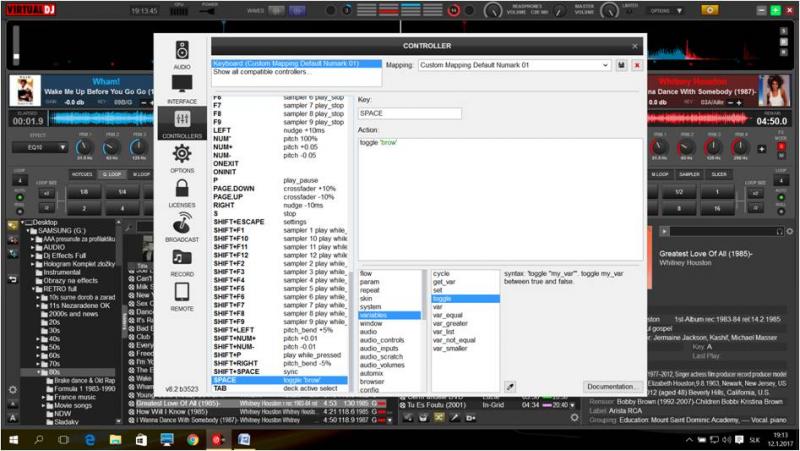The width and height of the screenshot is (800, 451).
Task: Click the Key input field containing SPACE
Action: [x=410, y=113]
